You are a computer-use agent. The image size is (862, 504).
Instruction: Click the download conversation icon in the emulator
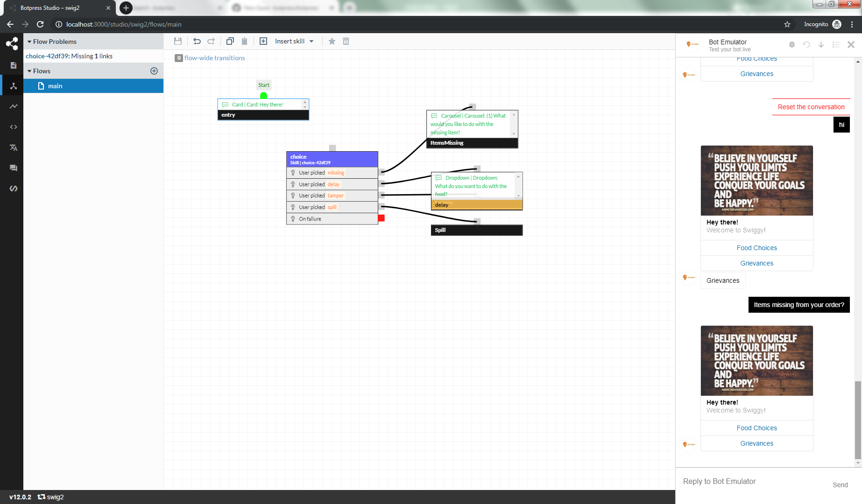pyautogui.click(x=821, y=44)
